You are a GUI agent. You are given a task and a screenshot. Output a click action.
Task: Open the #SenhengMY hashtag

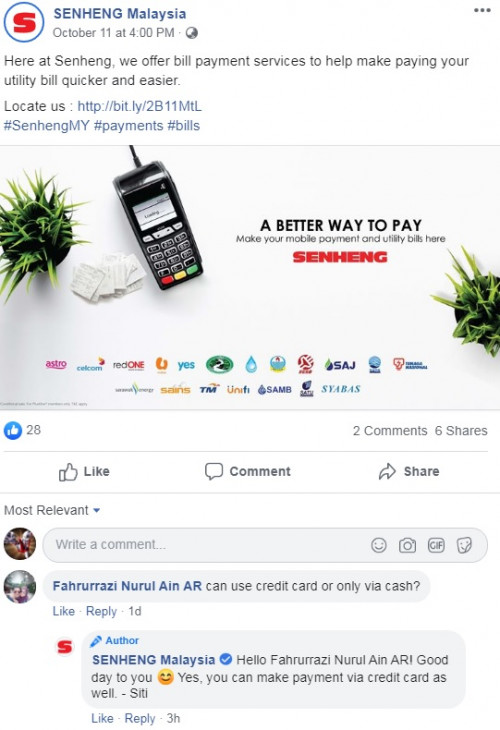click(47, 126)
